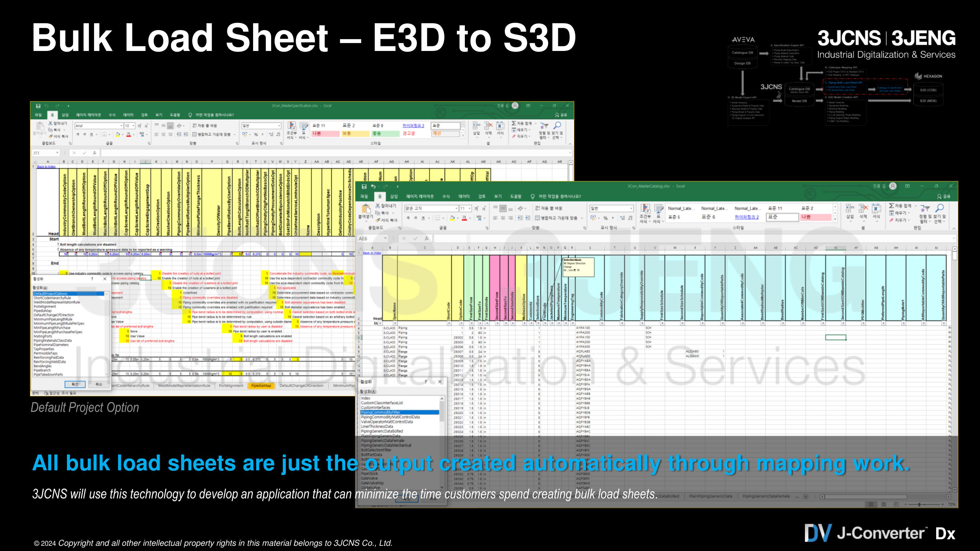Select MatingPorts in Activate sheet list
The image size is (980, 551).
point(43,336)
